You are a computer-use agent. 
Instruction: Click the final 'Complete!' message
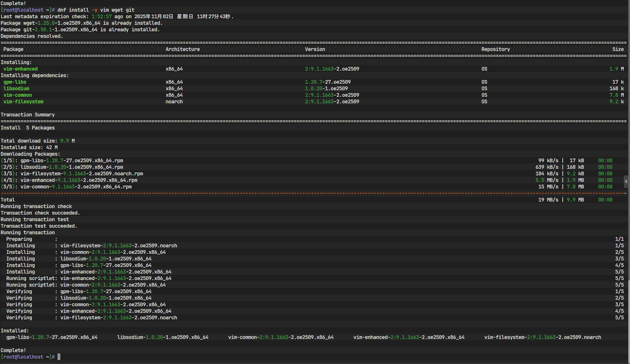pyautogui.click(x=13, y=350)
